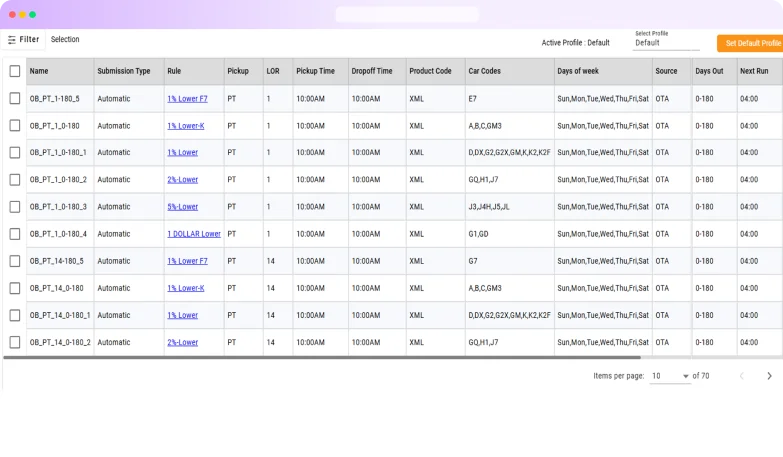Viewport: 783px width, 457px height.
Task: Go to previous page arrow
Action: 742,376
